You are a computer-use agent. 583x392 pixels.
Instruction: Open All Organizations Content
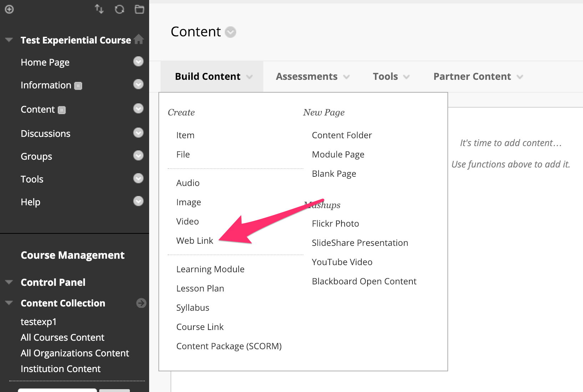pos(75,353)
